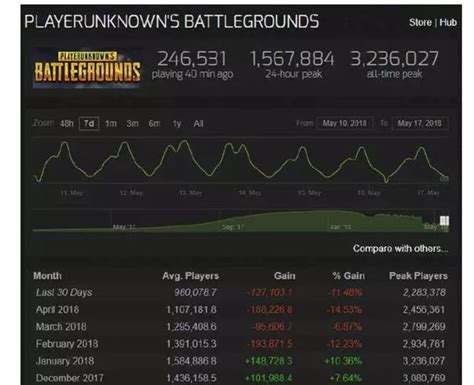Image resolution: width=474 pixels, height=385 pixels.
Task: Click the 15. May axis label on chart
Action: pos(309,193)
